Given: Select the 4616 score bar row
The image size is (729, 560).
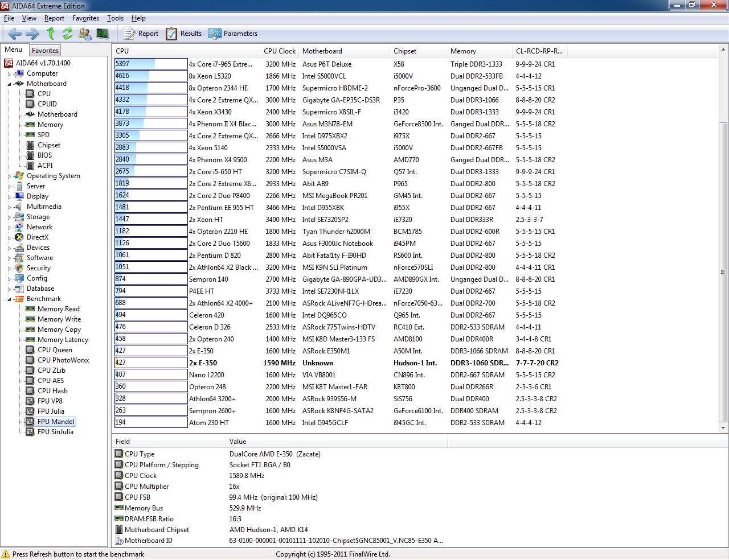Looking at the screenshot, I should click(151, 76).
